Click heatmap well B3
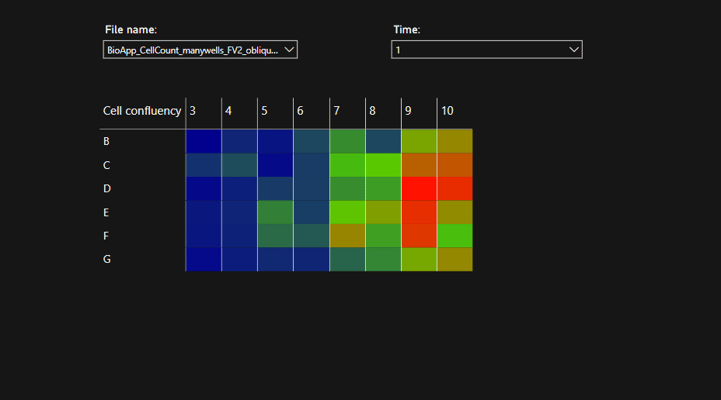 [204, 141]
